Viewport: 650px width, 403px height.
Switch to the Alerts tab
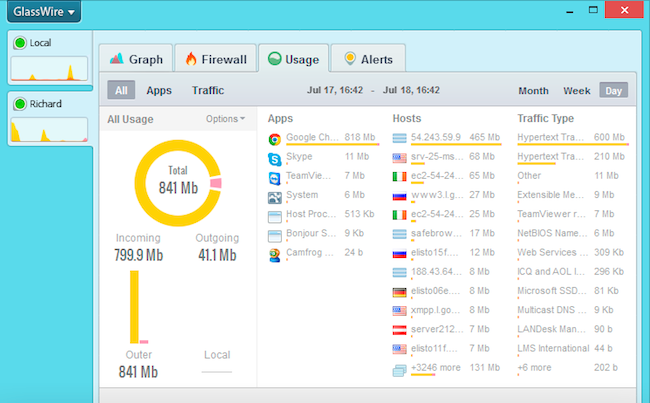(368, 59)
